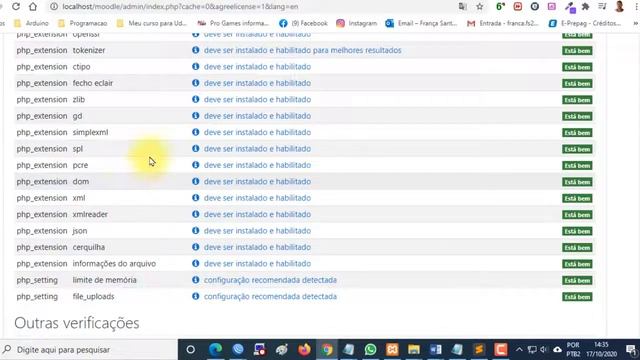Click 'Está bem' badge in the json row

click(577, 231)
